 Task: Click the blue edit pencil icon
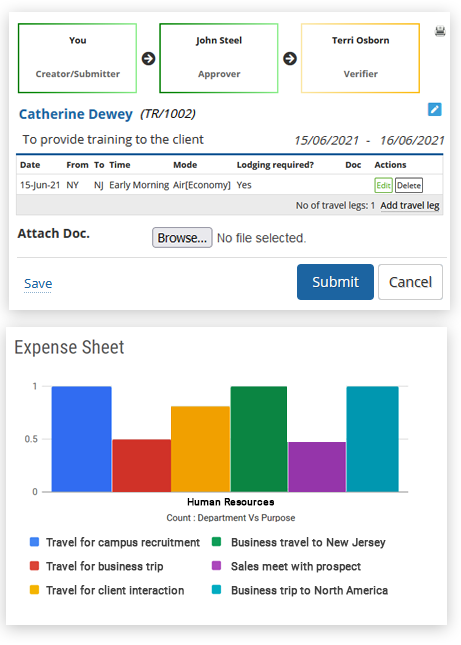435,109
